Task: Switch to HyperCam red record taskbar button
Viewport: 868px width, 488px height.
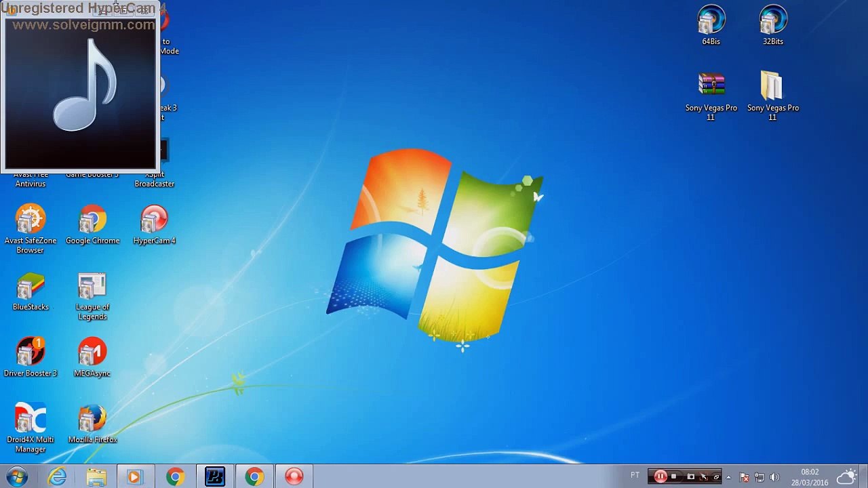Action: [x=294, y=476]
